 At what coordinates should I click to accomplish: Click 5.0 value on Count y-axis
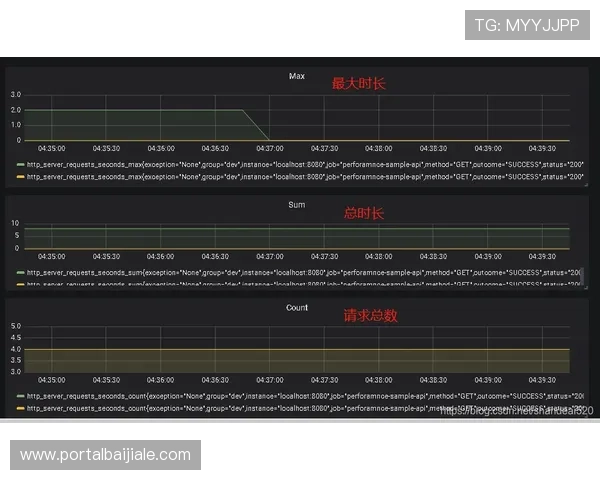[16, 326]
